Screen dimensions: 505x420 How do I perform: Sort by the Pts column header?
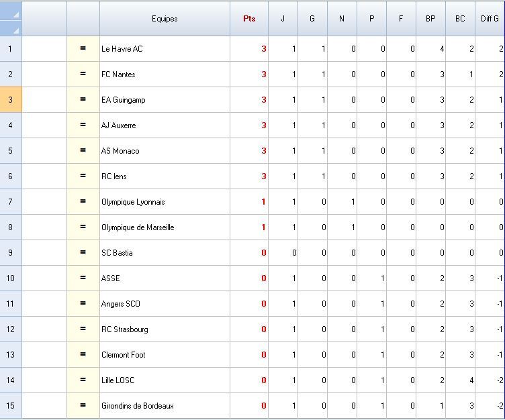click(249, 19)
